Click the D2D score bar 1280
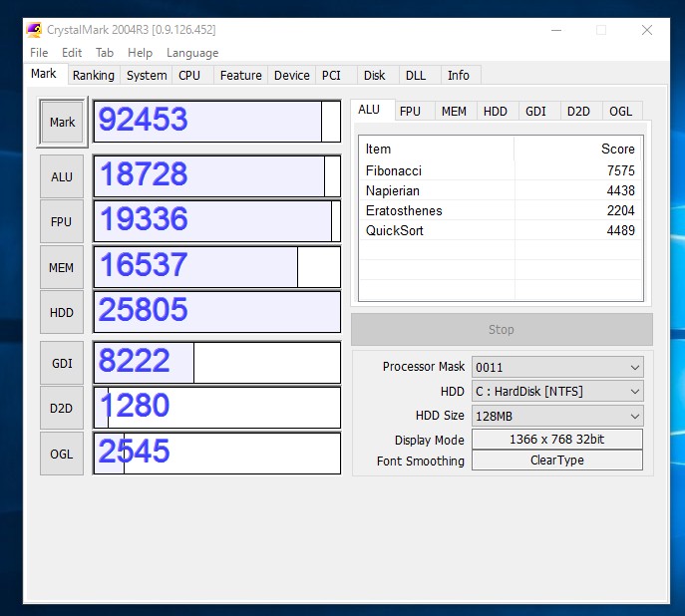The image size is (685, 616). [217, 408]
